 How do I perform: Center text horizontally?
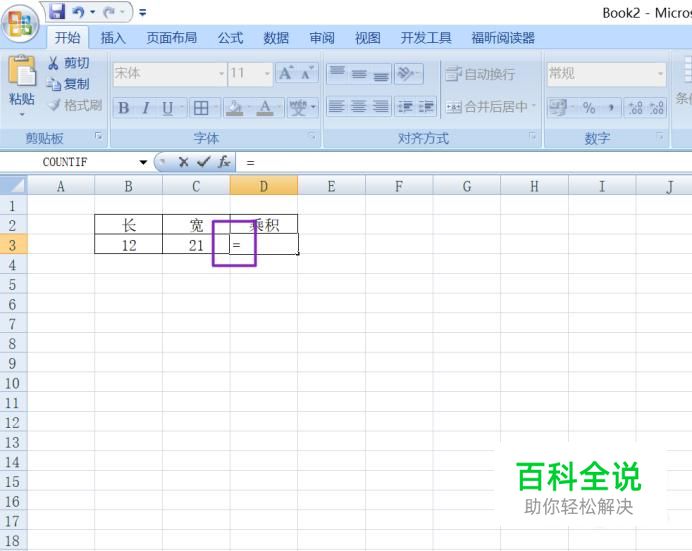click(x=359, y=107)
